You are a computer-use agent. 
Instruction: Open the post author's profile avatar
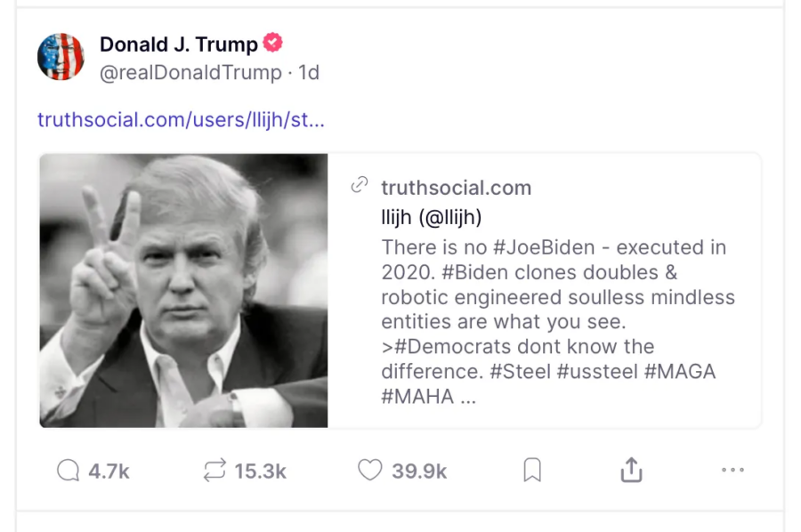pos(61,57)
